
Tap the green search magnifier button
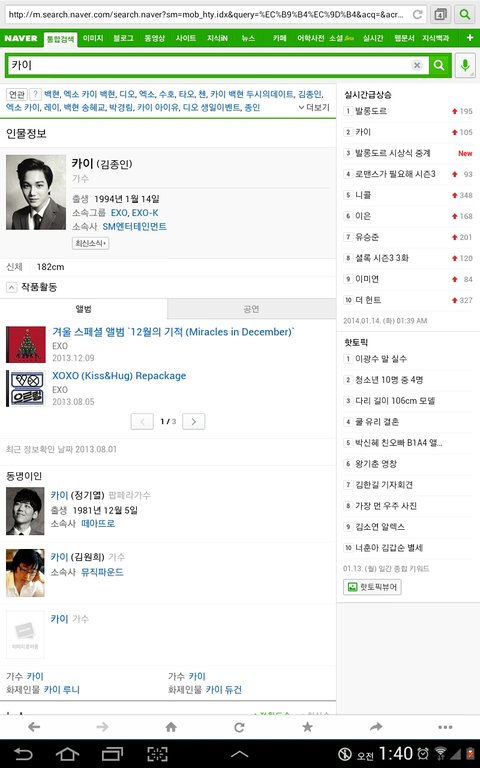439,65
